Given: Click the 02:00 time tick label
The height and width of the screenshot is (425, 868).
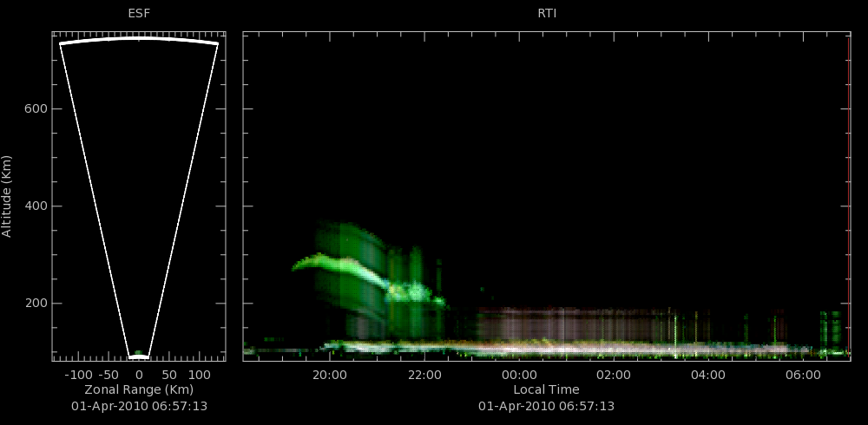Looking at the screenshot, I should 614,376.
